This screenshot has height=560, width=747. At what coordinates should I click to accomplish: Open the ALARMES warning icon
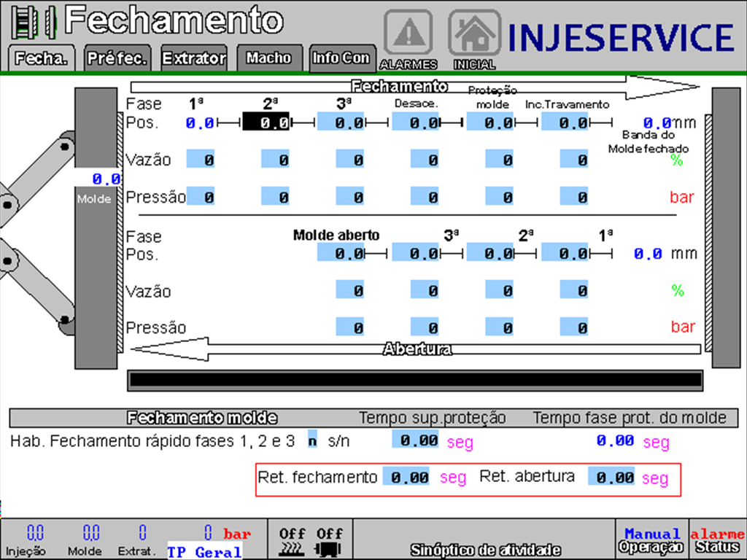[x=408, y=32]
